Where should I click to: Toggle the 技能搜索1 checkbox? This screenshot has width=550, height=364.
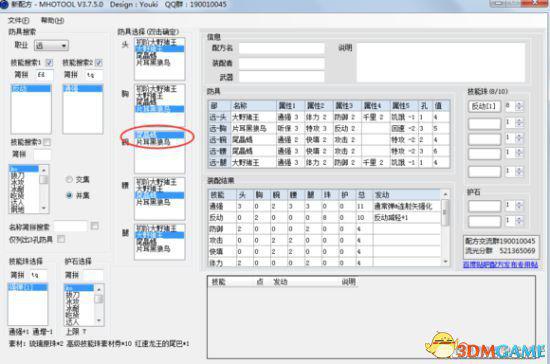click(x=49, y=63)
